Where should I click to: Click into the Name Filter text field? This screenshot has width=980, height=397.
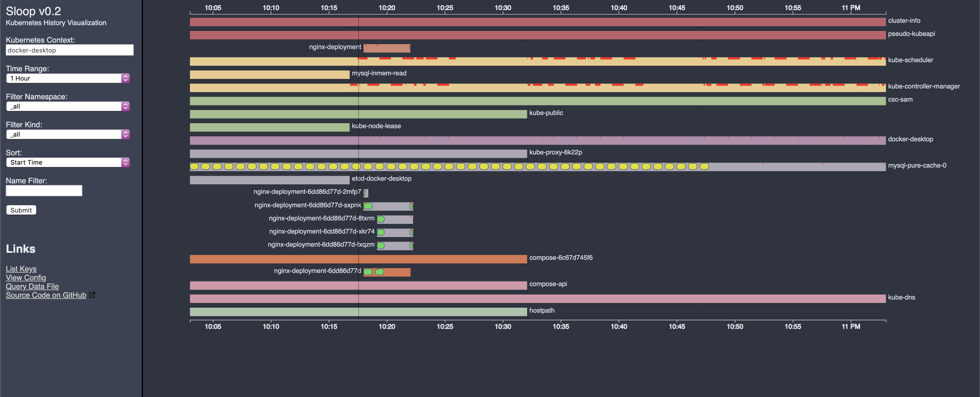tap(44, 191)
